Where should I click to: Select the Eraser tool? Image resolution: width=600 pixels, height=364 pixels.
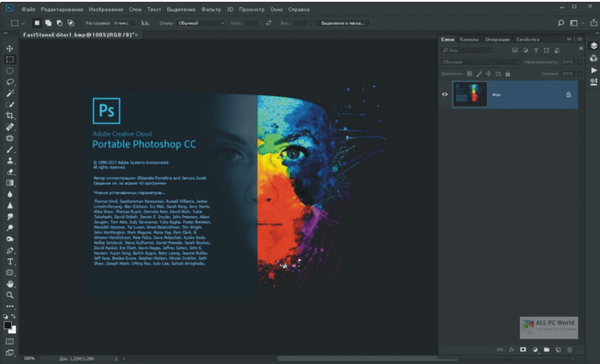10,172
